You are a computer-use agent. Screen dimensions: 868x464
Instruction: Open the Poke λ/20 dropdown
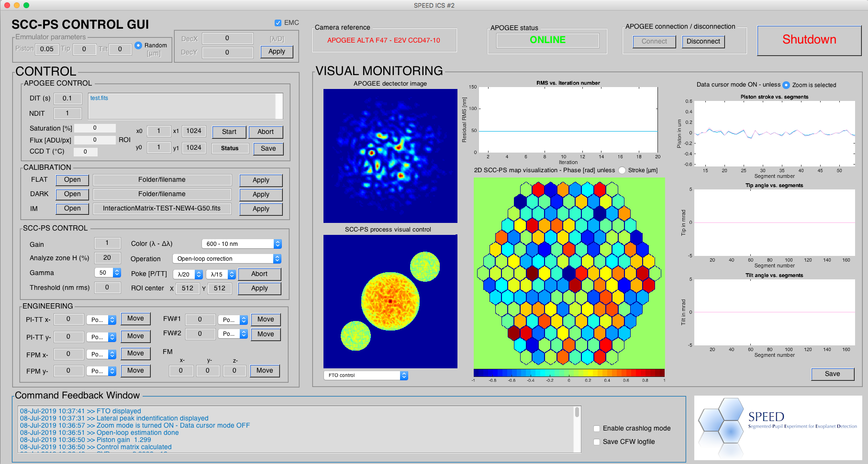[x=188, y=275]
